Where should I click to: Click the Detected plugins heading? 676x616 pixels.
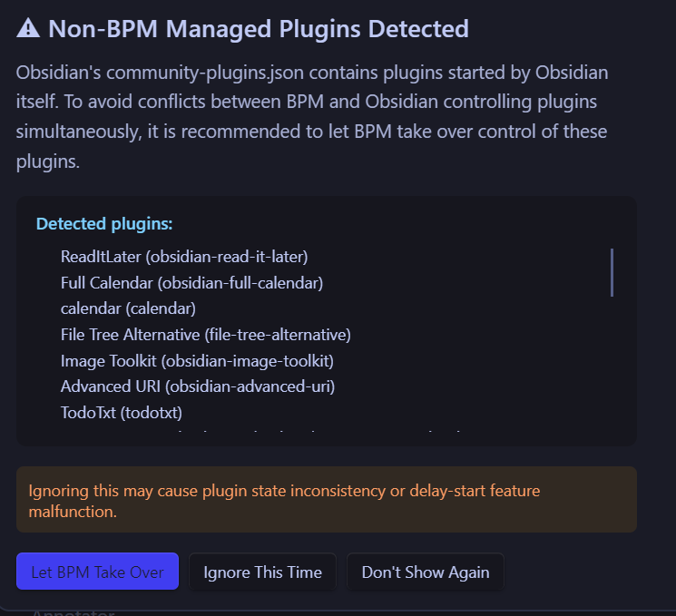click(104, 223)
